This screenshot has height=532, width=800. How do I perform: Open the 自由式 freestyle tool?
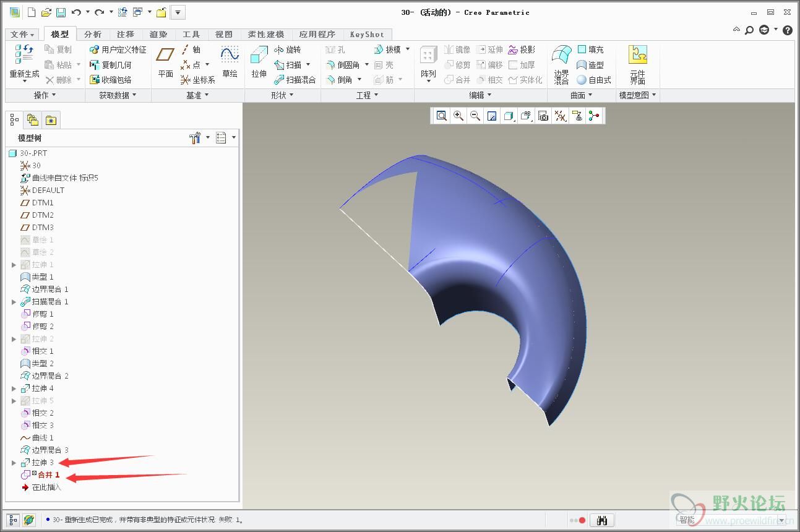594,80
